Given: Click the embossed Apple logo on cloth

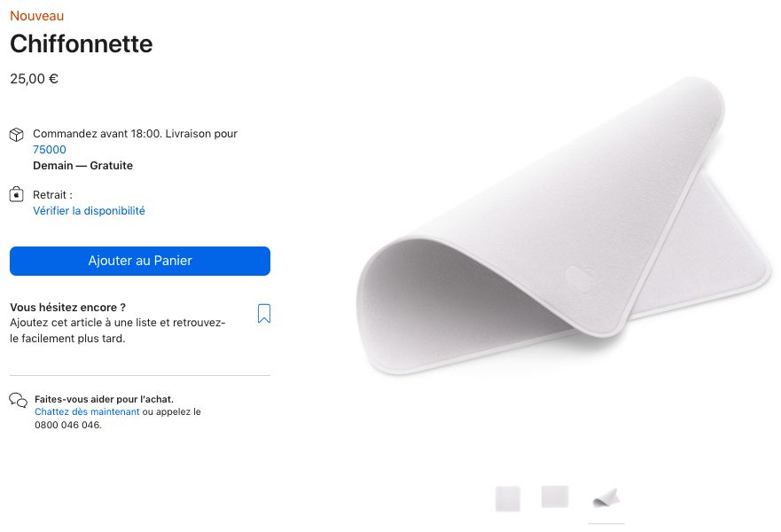Looking at the screenshot, I should click(x=578, y=279).
